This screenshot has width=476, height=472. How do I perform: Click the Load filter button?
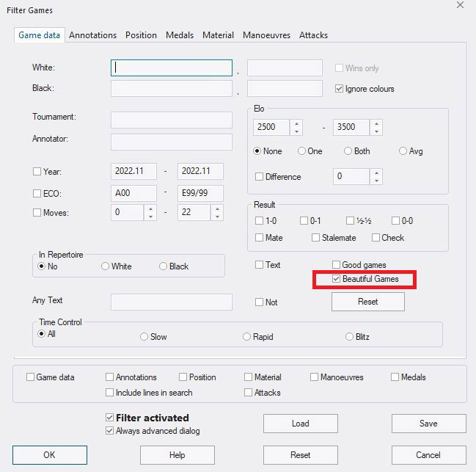coord(300,424)
